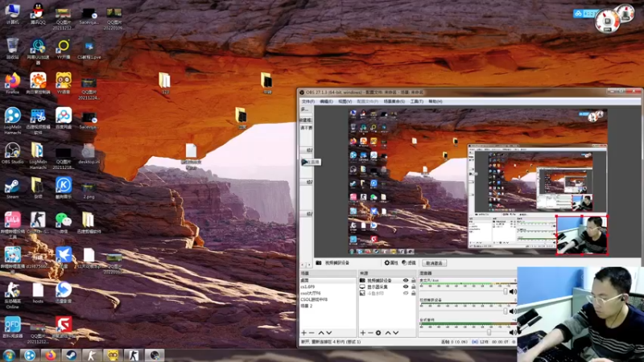644x362 pixels.
Task: Select the 显示器采集 source row
Action: coord(387,287)
